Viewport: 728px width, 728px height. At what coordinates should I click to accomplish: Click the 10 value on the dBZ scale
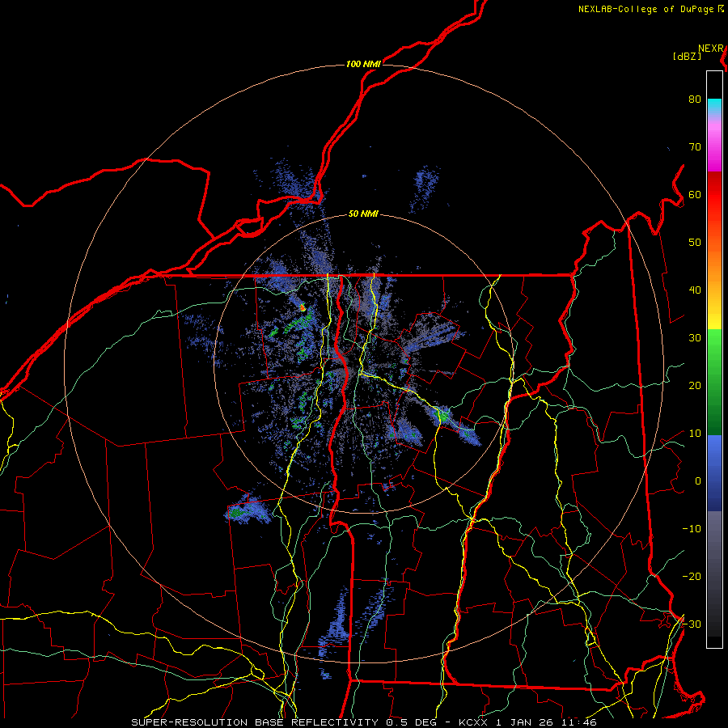(x=695, y=434)
